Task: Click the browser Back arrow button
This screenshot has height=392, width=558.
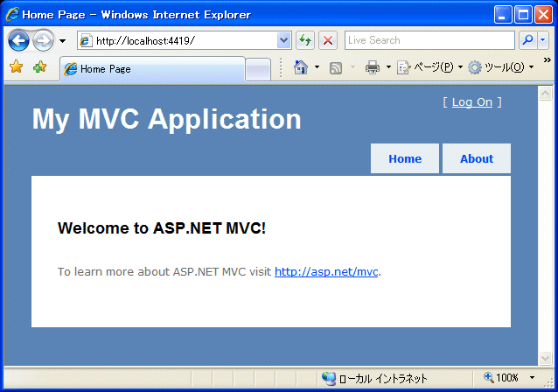Action: coord(18,40)
